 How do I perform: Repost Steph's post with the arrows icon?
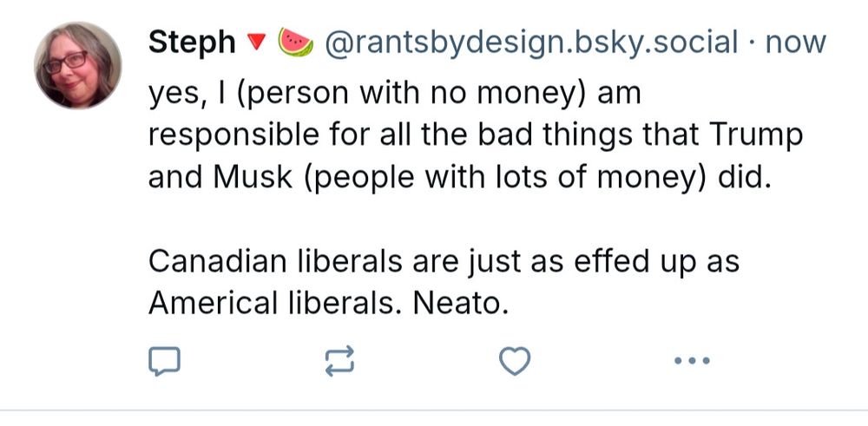[x=340, y=361]
